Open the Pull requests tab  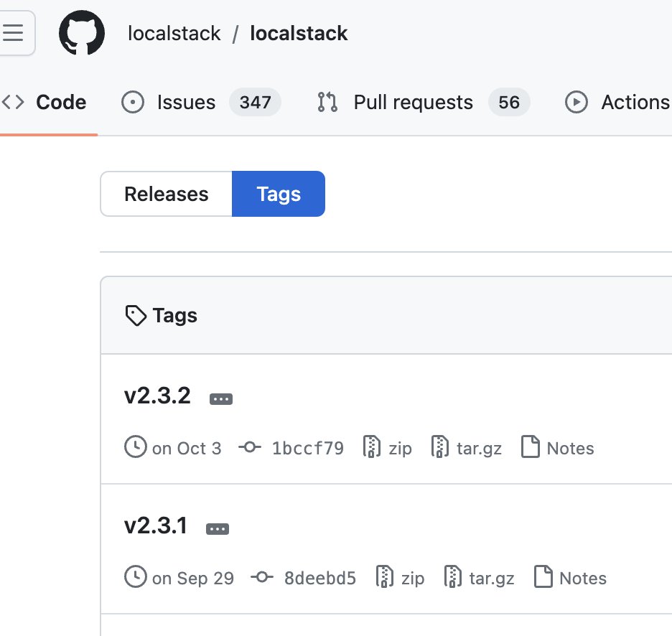pyautogui.click(x=412, y=102)
